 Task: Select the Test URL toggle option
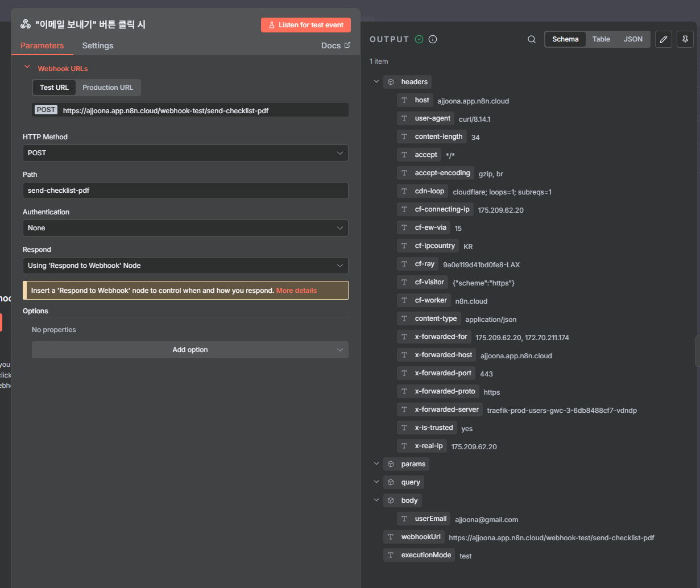(54, 88)
